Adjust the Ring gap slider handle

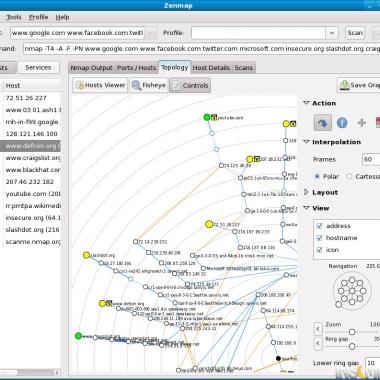tap(352, 347)
